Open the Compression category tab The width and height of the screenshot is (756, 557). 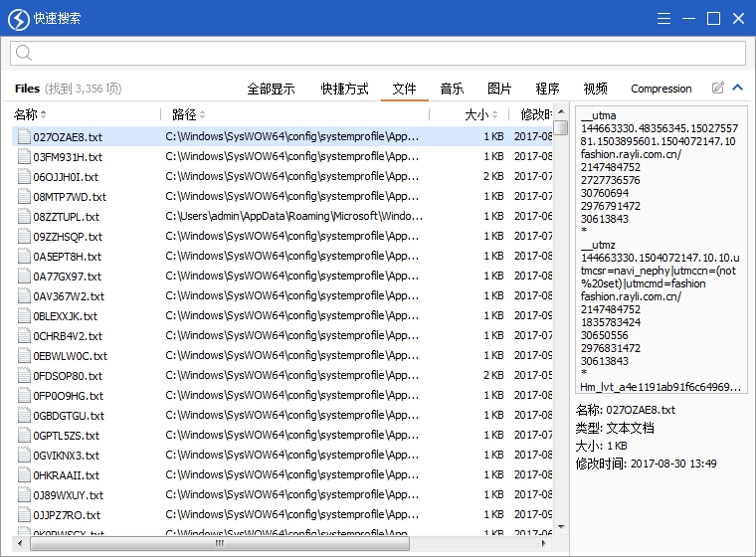pos(661,89)
